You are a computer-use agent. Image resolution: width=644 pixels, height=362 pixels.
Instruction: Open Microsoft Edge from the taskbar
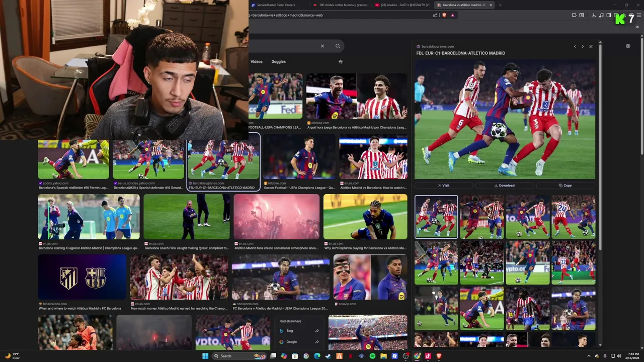pos(317,356)
